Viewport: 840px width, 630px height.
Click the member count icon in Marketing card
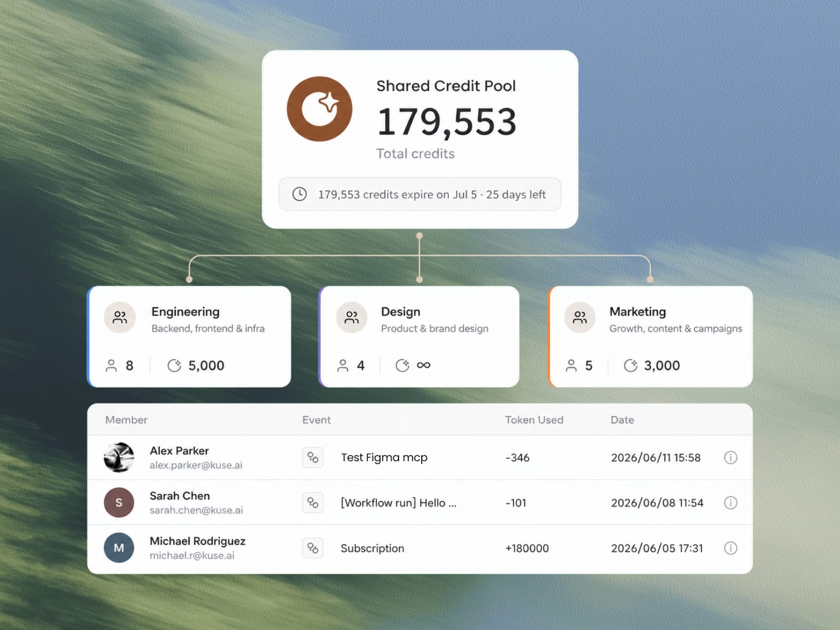pos(571,365)
